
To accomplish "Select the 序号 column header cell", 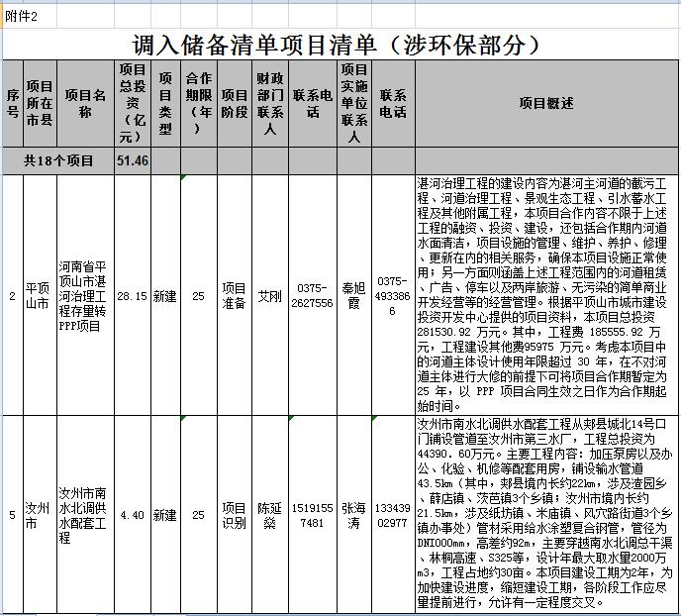I will (x=12, y=104).
